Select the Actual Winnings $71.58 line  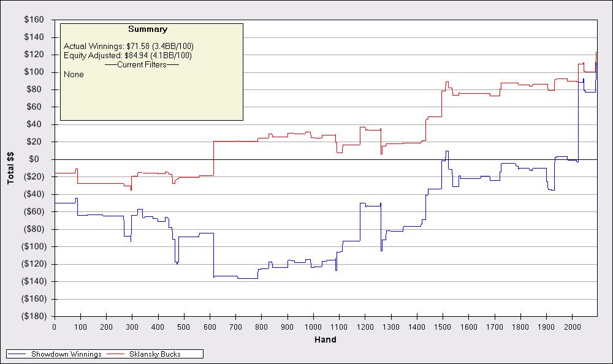pos(129,47)
